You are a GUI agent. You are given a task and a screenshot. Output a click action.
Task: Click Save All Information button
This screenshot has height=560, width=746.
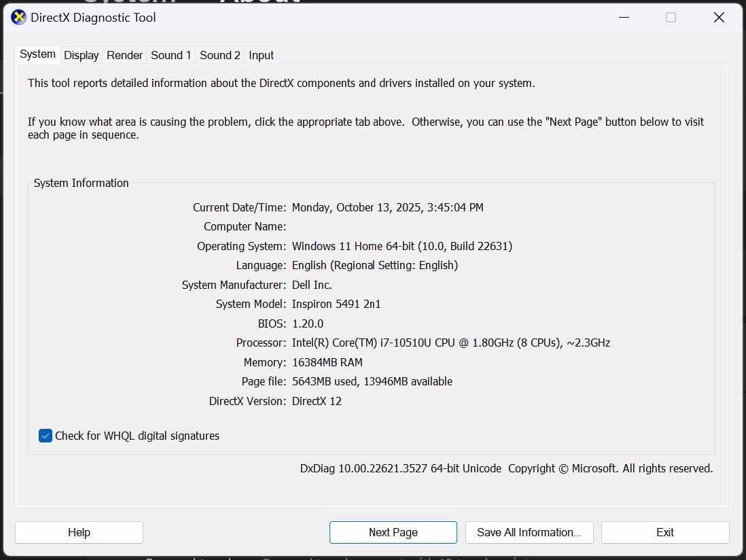[529, 532]
